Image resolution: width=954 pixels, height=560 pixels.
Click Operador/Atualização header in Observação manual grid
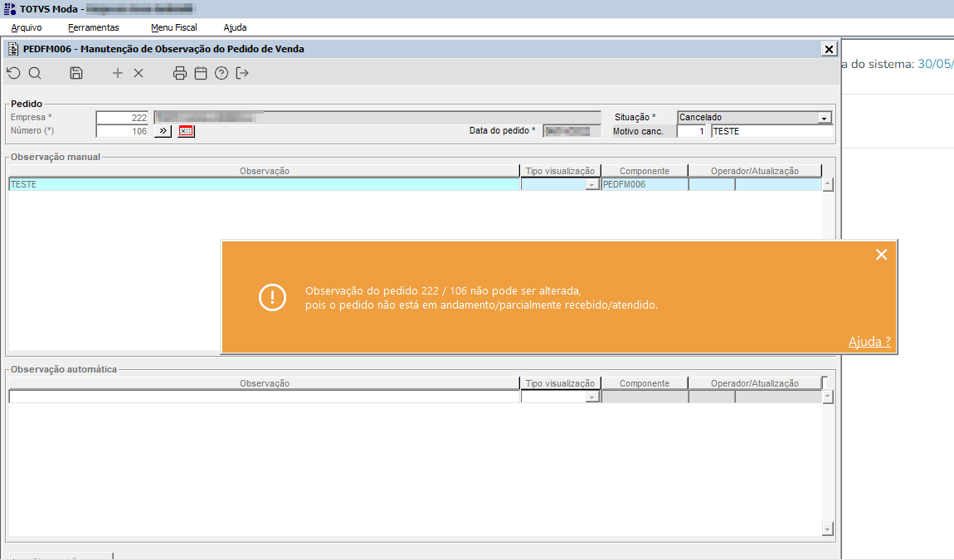pos(755,171)
